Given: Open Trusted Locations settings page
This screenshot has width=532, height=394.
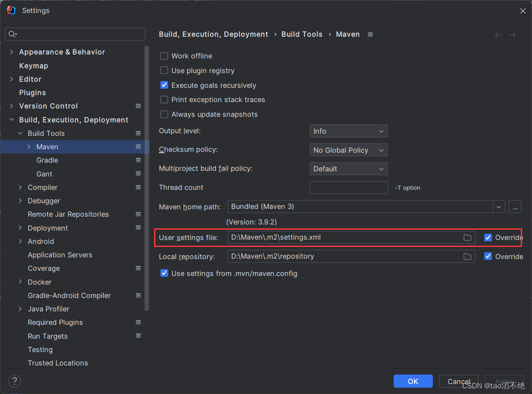Looking at the screenshot, I should click(58, 363).
